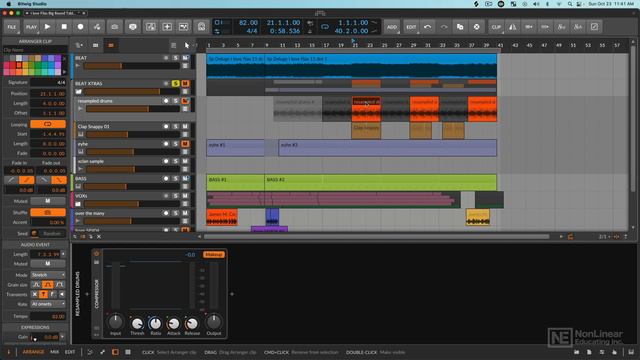Viewport: 640px width, 360px height.
Task: Unmute the eyhe track
Action: 185,144
